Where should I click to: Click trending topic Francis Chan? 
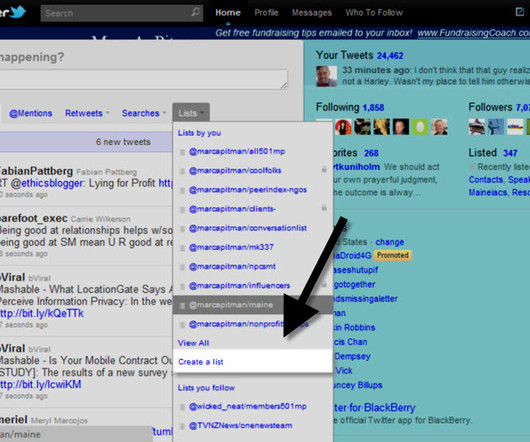pos(350,342)
